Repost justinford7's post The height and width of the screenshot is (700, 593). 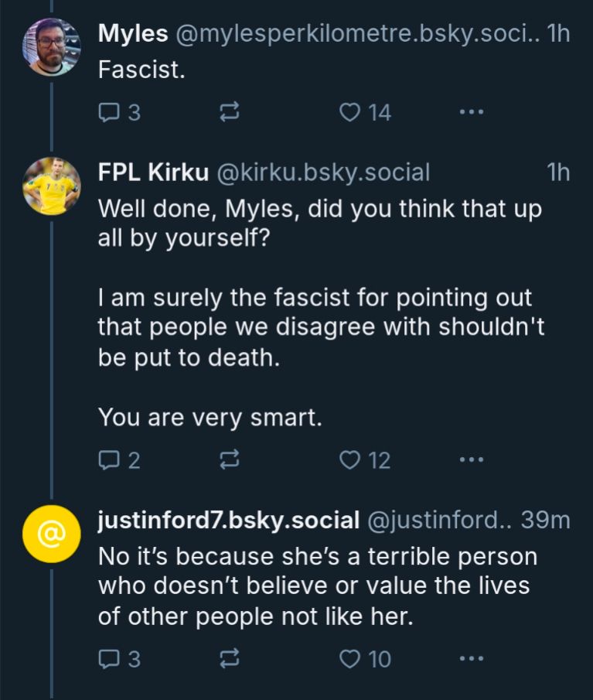tap(230, 659)
